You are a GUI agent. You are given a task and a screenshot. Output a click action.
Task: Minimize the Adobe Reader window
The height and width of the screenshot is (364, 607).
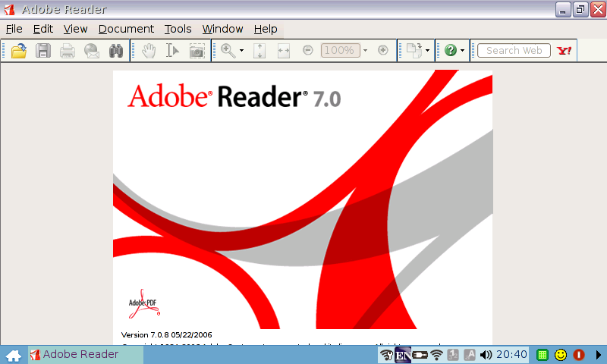563,9
